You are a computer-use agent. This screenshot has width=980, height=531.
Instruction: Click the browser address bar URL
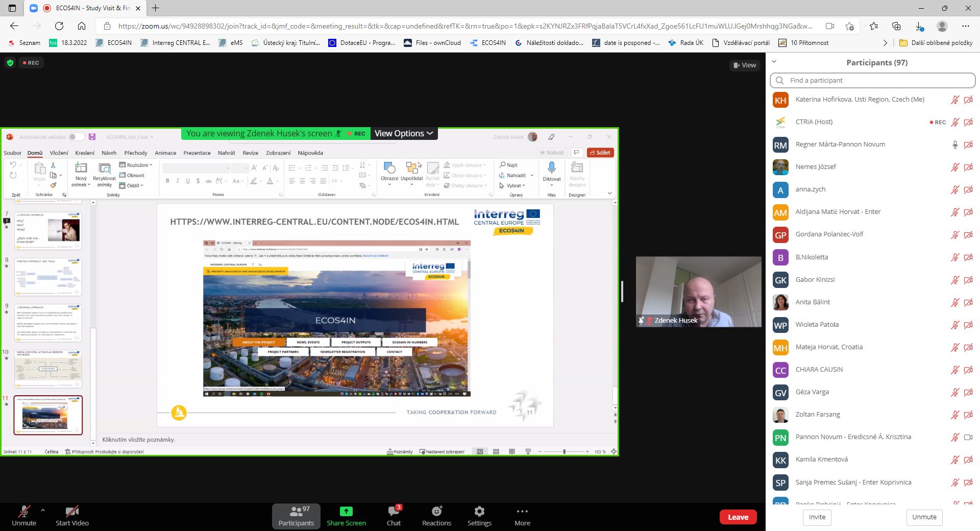tap(464, 26)
